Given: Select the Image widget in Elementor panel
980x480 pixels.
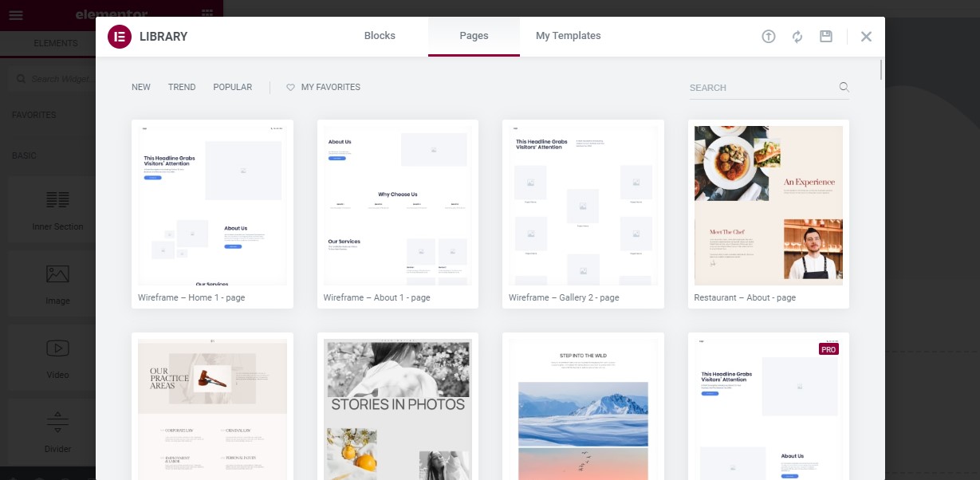Looking at the screenshot, I should point(57,284).
